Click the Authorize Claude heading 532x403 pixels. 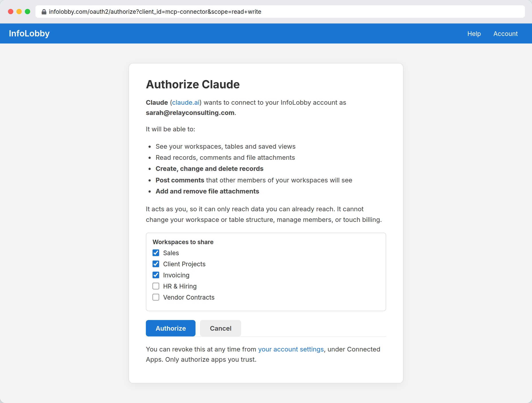click(x=193, y=85)
